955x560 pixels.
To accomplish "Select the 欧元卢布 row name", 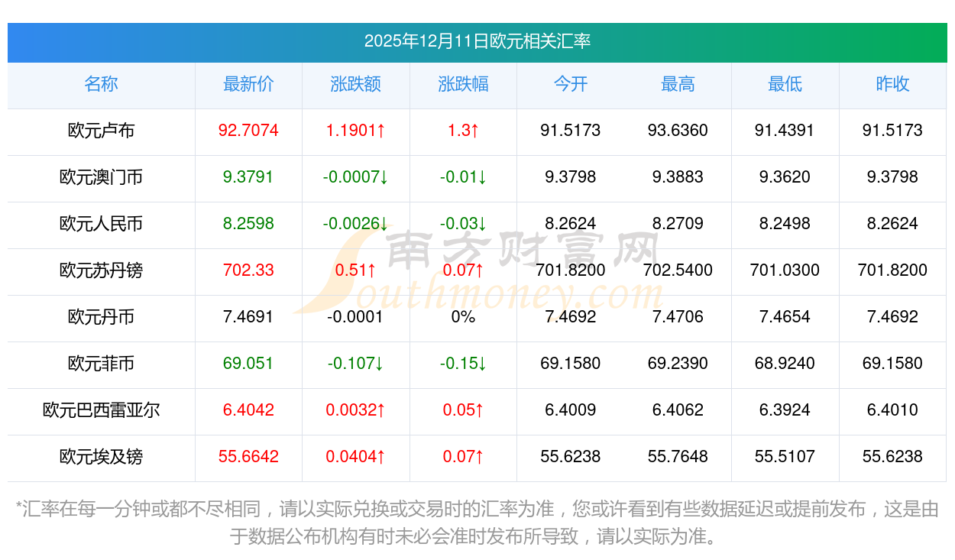I will click(x=101, y=131).
